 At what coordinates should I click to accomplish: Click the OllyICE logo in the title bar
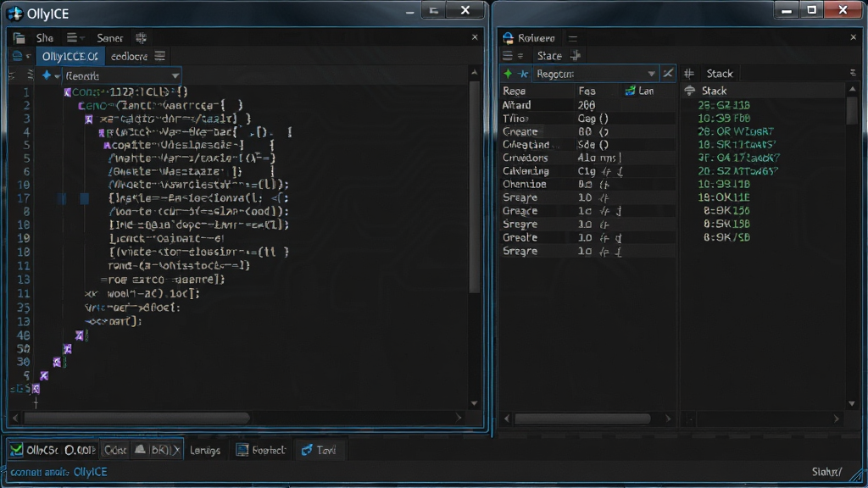15,13
